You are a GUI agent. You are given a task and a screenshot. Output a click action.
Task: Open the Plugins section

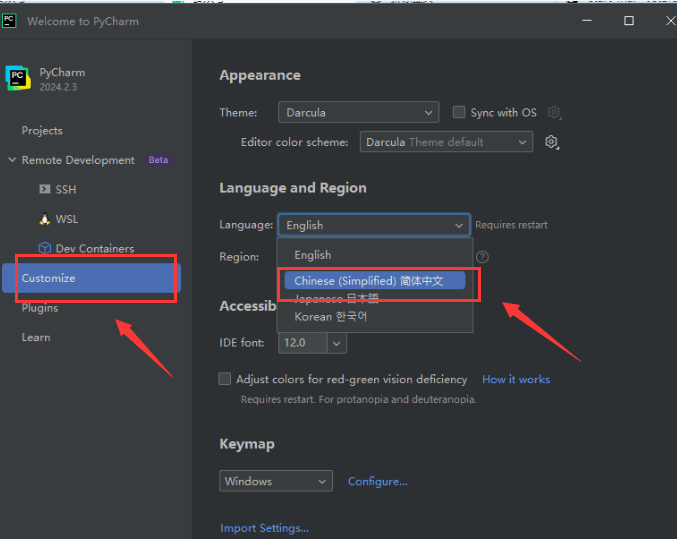pyautogui.click(x=40, y=308)
